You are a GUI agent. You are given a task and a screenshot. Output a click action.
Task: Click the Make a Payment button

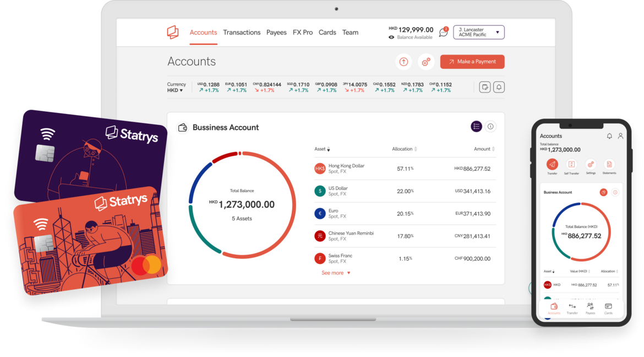pyautogui.click(x=472, y=62)
